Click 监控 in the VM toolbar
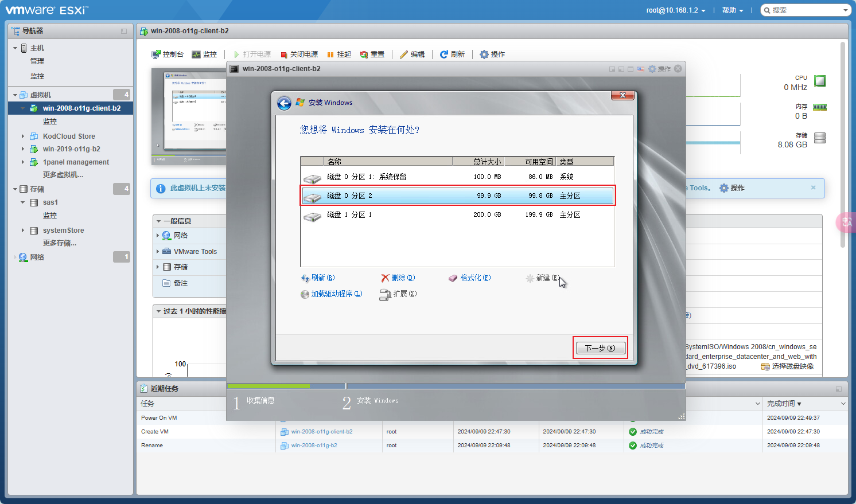Viewport: 856px width, 504px height. click(204, 54)
